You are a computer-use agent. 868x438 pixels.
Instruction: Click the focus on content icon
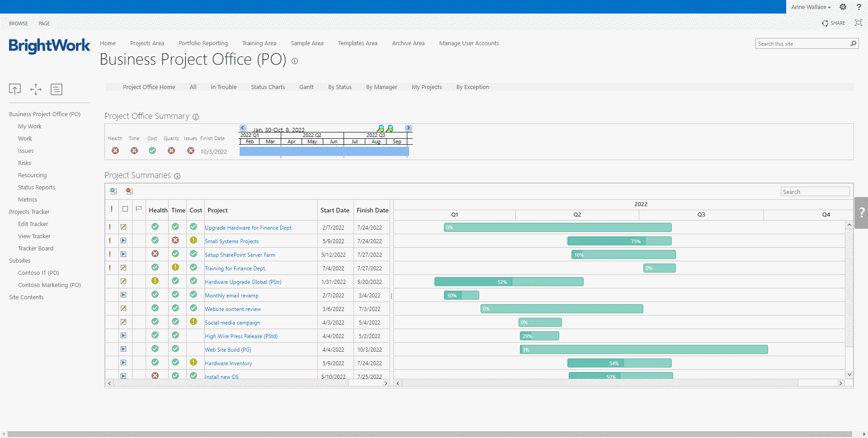[x=858, y=23]
